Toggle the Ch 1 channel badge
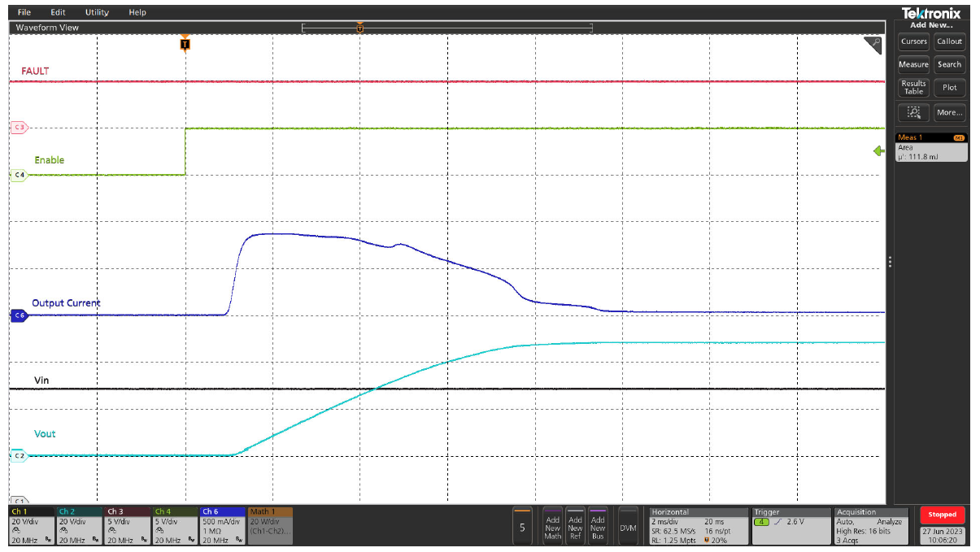Screen dimensions: 980x552 coord(32,526)
